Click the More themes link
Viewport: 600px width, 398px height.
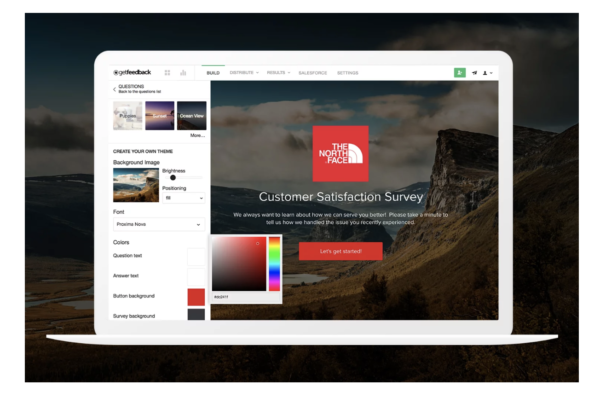[197, 135]
